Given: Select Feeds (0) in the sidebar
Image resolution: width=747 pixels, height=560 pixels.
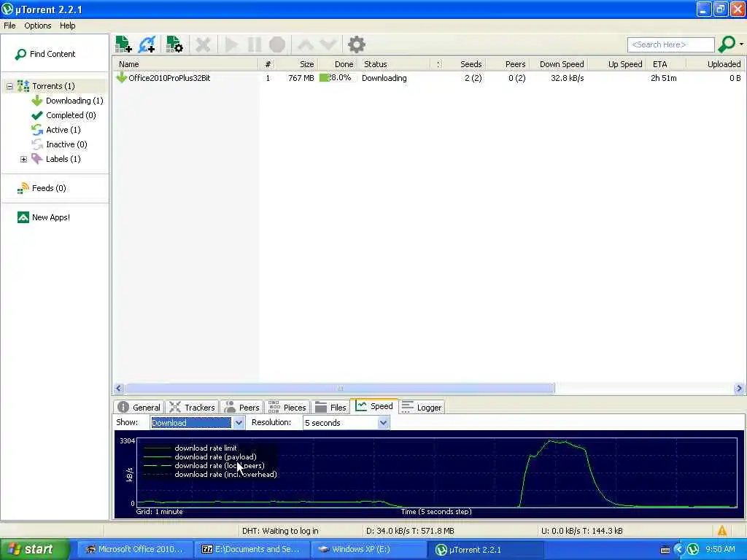Looking at the screenshot, I should click(x=42, y=188).
